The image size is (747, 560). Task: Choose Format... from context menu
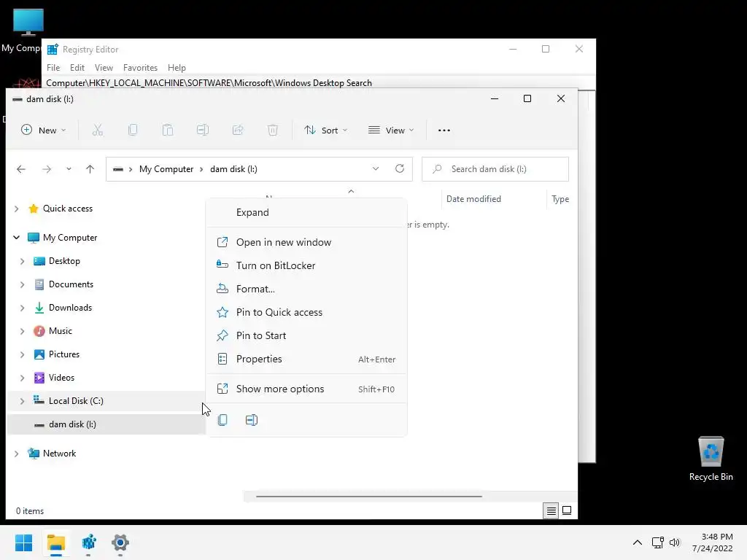point(306,289)
